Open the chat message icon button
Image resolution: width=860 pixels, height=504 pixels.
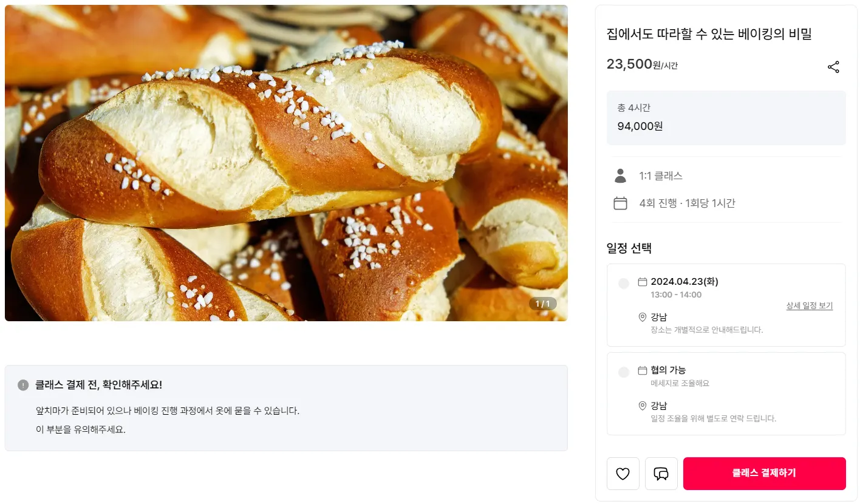click(x=661, y=474)
